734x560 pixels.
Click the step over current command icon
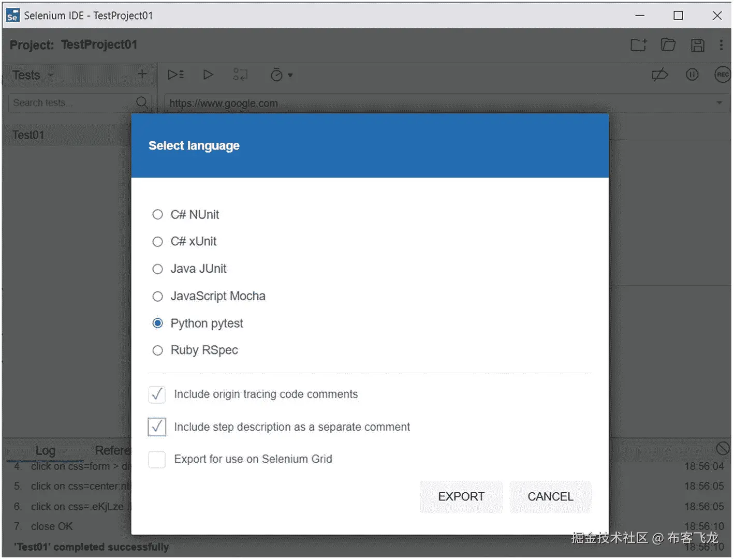[x=240, y=75]
